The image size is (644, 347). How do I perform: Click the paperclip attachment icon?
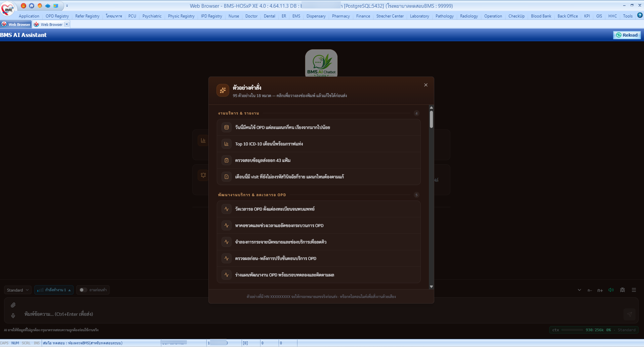[13, 305]
